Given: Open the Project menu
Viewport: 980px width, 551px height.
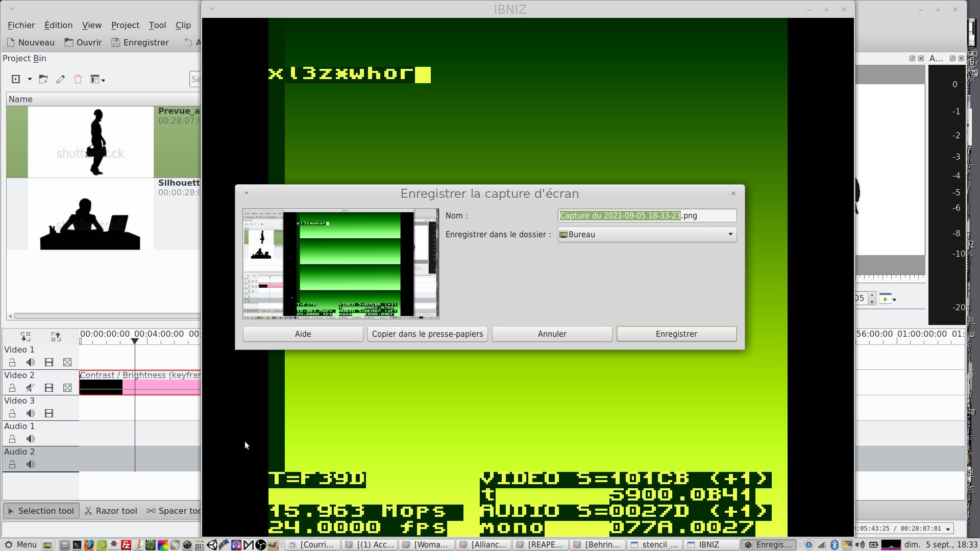Looking at the screenshot, I should tap(125, 25).
